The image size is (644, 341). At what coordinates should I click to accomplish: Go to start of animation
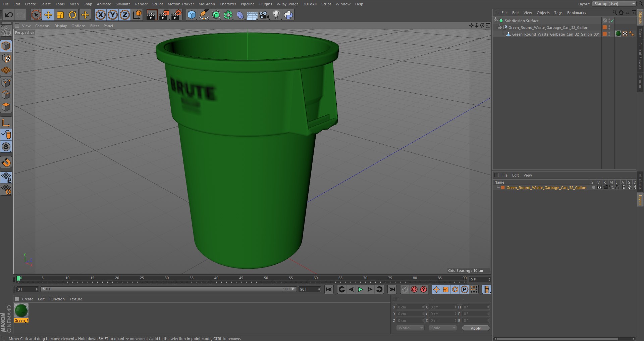click(x=329, y=289)
